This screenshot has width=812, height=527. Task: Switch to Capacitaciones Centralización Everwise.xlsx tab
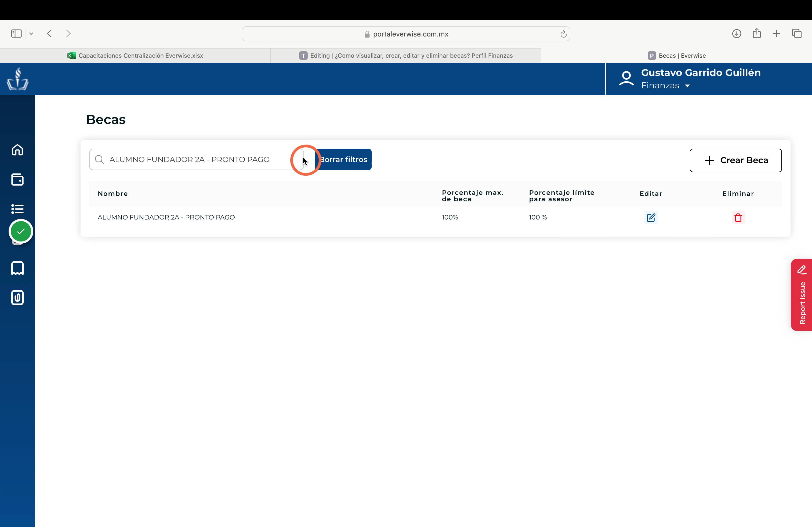pos(135,56)
